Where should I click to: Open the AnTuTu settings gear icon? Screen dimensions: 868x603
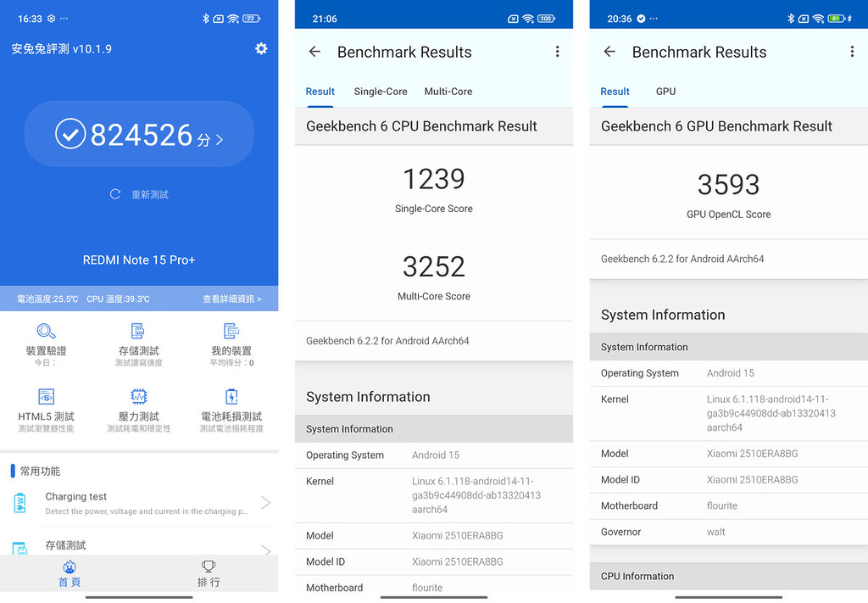(x=261, y=48)
